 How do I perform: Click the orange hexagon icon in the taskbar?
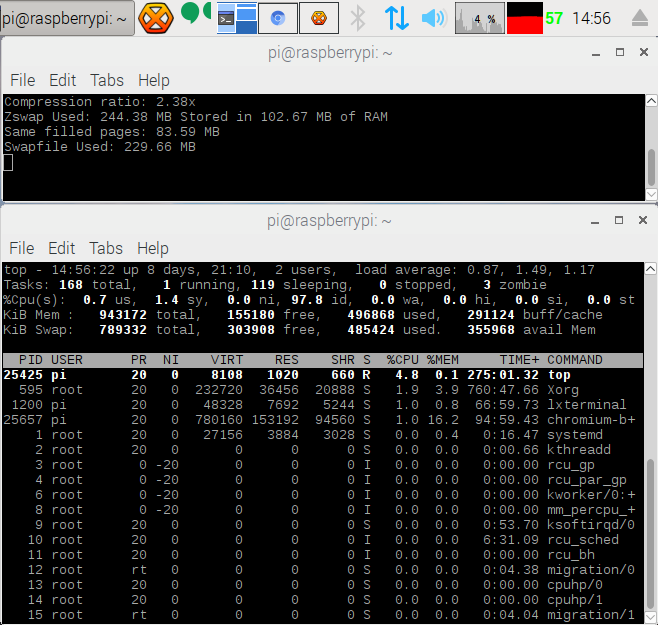point(155,18)
